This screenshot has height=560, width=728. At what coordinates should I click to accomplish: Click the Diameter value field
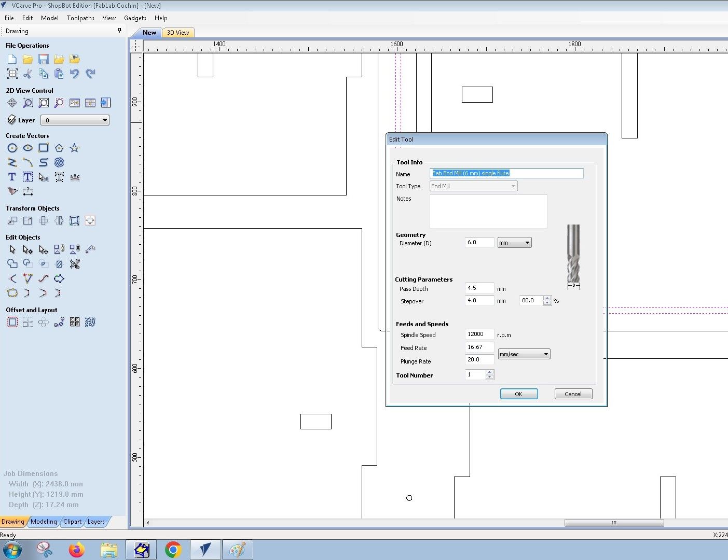[479, 242]
